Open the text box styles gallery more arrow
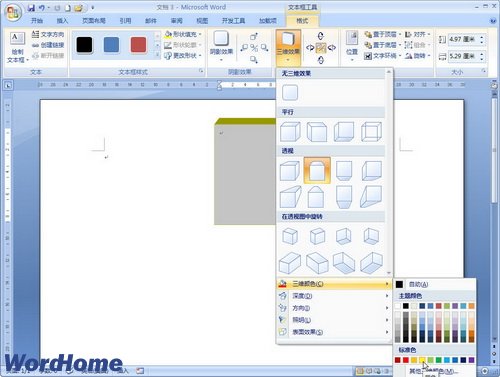This screenshot has width=500, height=377. (158, 56)
